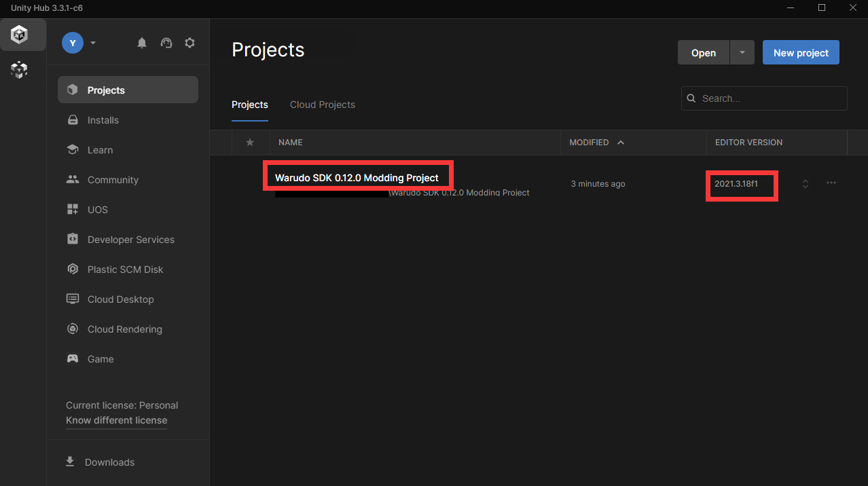
Task: Sort by favorite star column header
Action: pyautogui.click(x=250, y=143)
